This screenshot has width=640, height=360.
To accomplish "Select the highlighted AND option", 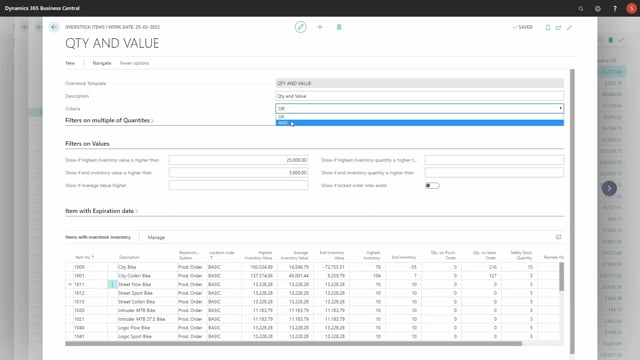I will [x=420, y=123].
